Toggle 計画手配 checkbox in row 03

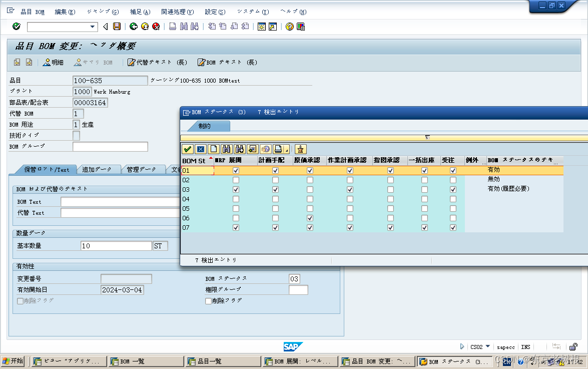point(275,189)
